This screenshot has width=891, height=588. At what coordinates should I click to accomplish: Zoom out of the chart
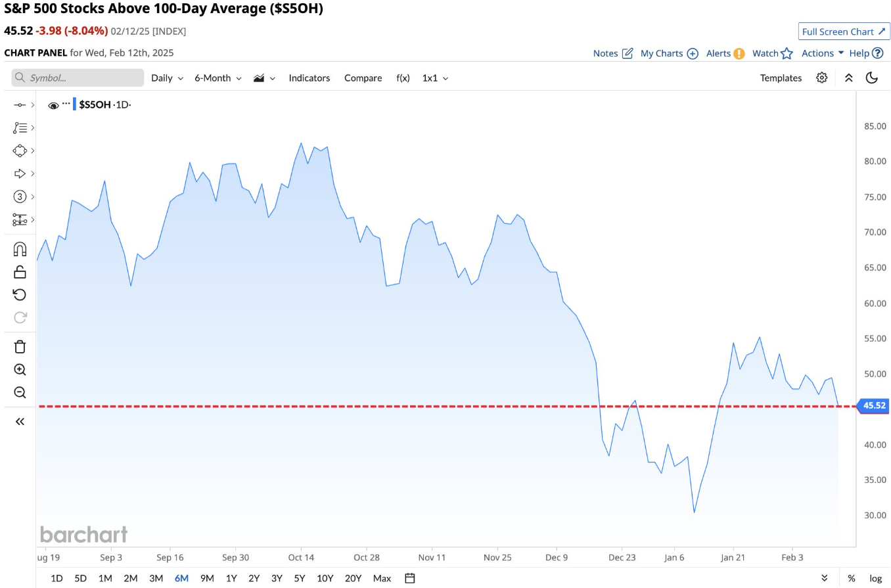[x=20, y=393]
